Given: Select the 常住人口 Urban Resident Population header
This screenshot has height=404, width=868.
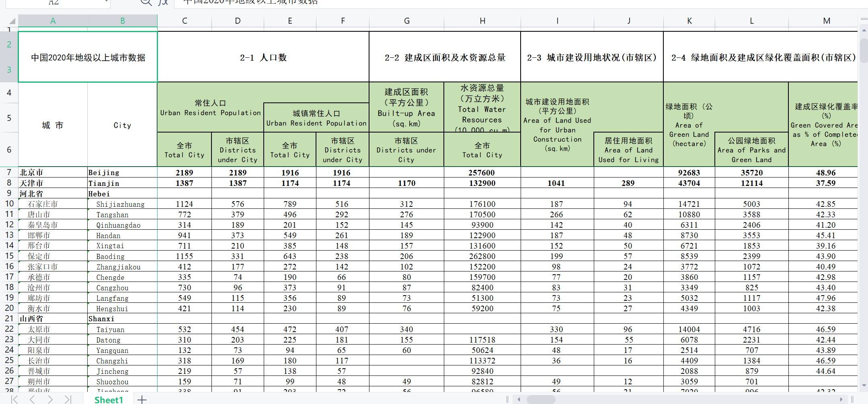Looking at the screenshot, I should pos(211,108).
